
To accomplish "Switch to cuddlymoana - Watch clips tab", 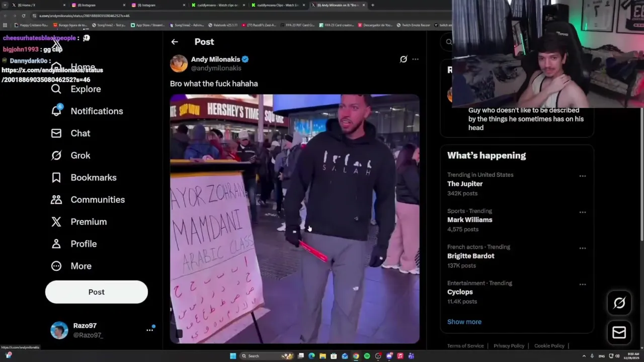I will (x=219, y=5).
